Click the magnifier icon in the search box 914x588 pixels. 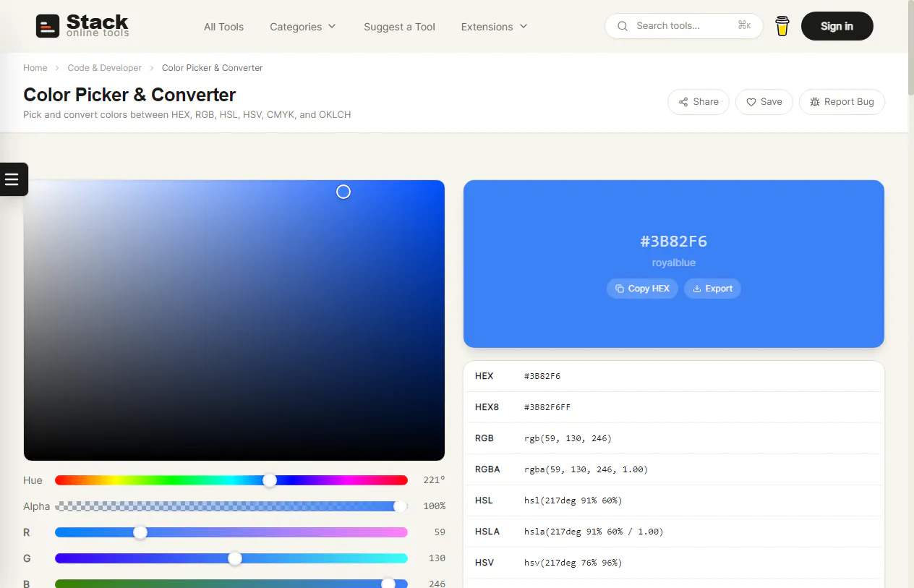pos(623,26)
